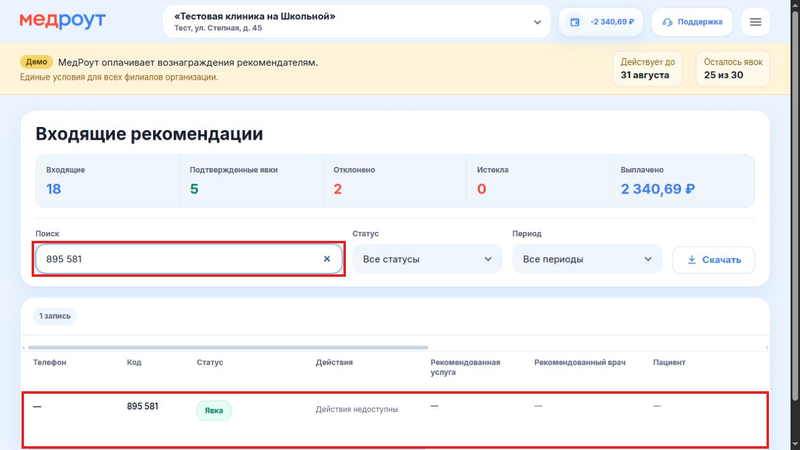This screenshot has height=450, width=800.
Task: Click the МедРоут logo
Action: tap(62, 21)
